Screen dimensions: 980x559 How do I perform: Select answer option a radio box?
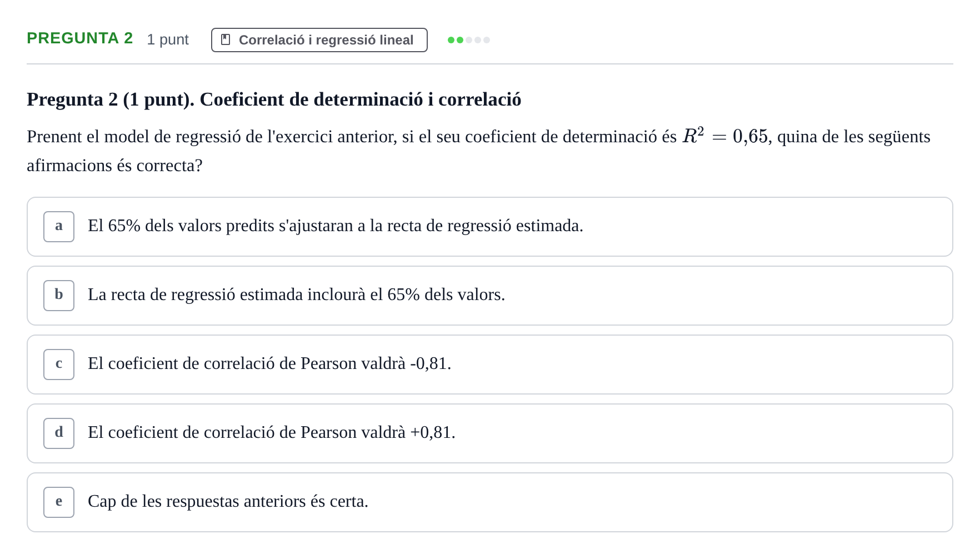click(59, 227)
